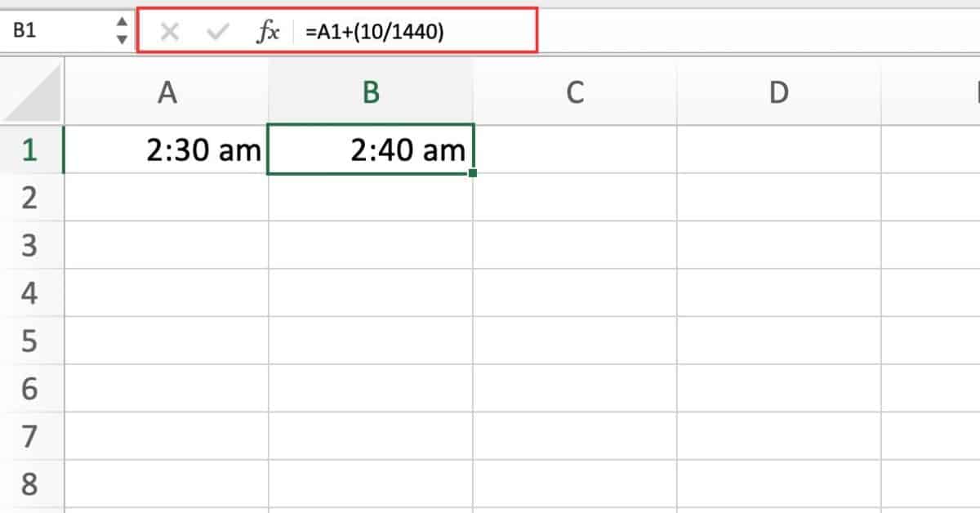980x513 pixels.
Task: Click the Name Box up arrow
Action: tap(122, 25)
